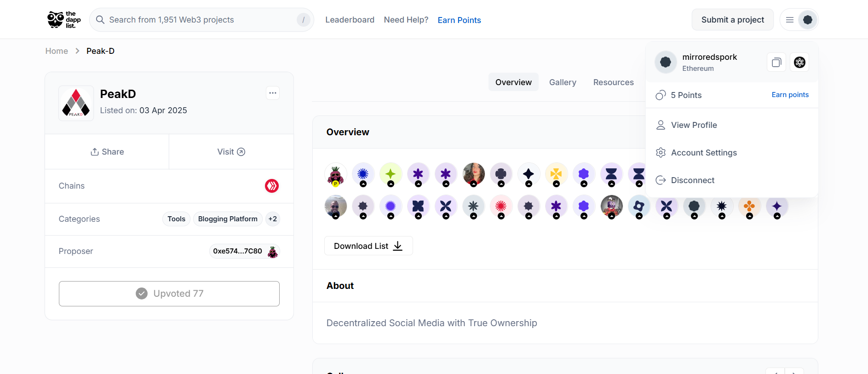Viewport: 868px width, 374px height.
Task: Focus the Web3 projects search field
Action: 201,20
